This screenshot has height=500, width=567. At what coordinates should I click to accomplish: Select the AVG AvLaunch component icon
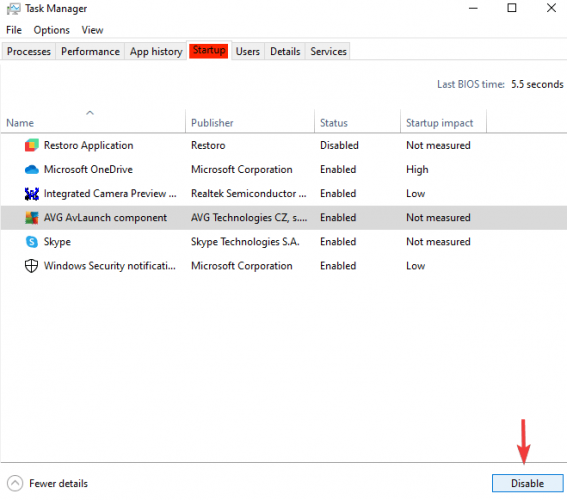31,218
